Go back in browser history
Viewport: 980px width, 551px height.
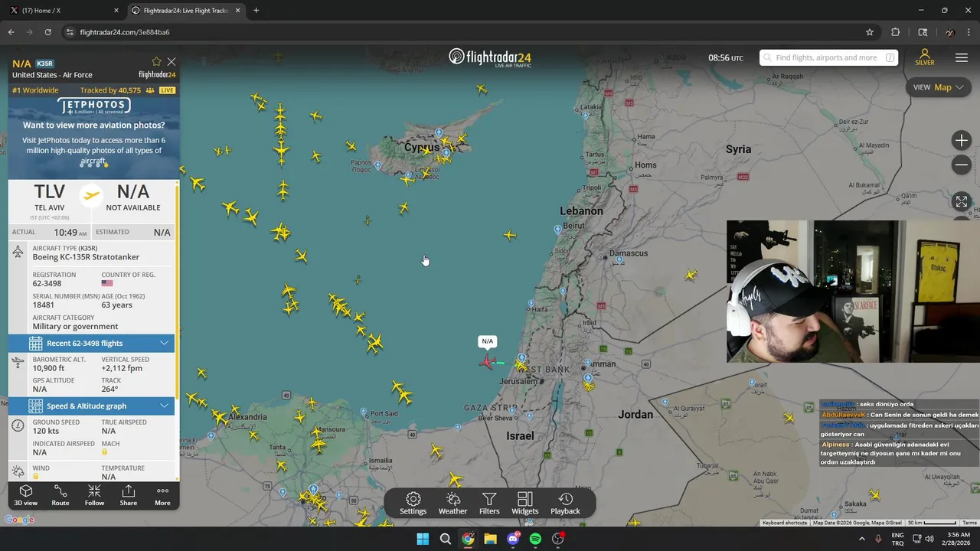coord(11,32)
